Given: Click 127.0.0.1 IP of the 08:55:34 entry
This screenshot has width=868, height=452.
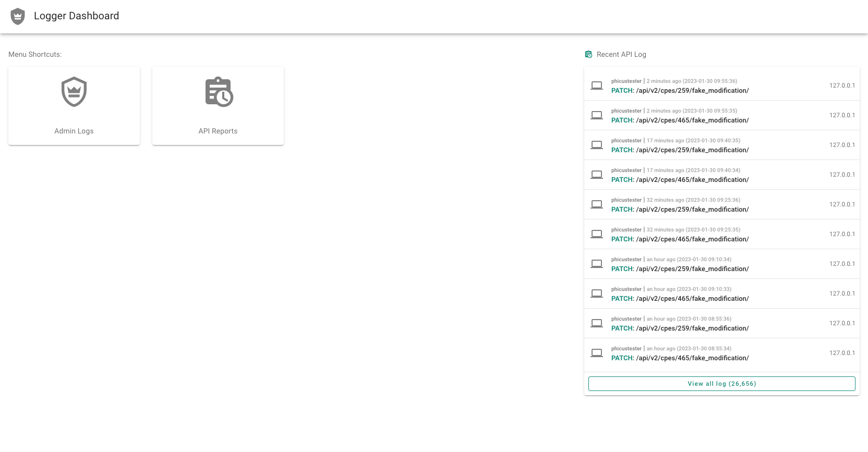Looking at the screenshot, I should click(842, 353).
